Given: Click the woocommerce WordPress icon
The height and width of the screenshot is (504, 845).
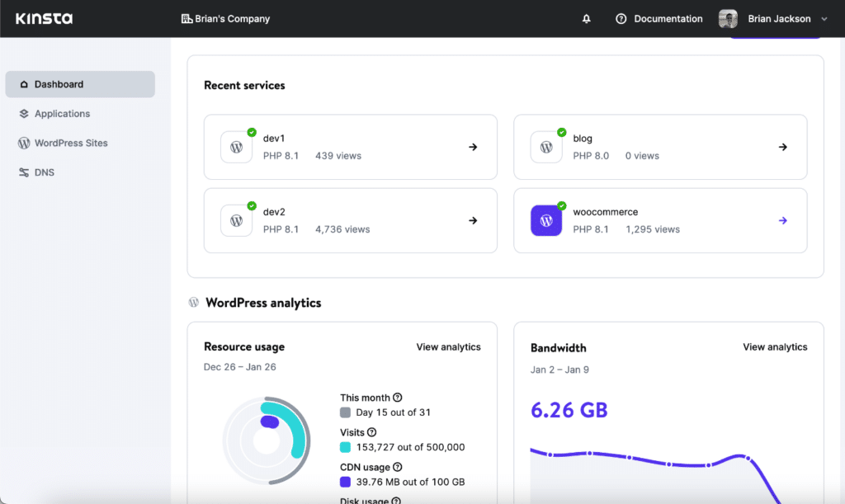Looking at the screenshot, I should coord(546,221).
